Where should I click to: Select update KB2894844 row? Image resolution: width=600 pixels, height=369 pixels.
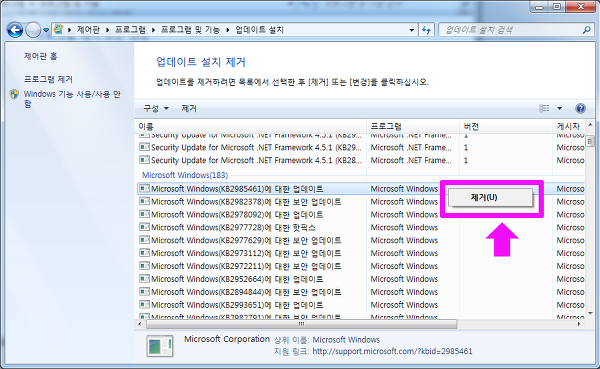361,292
